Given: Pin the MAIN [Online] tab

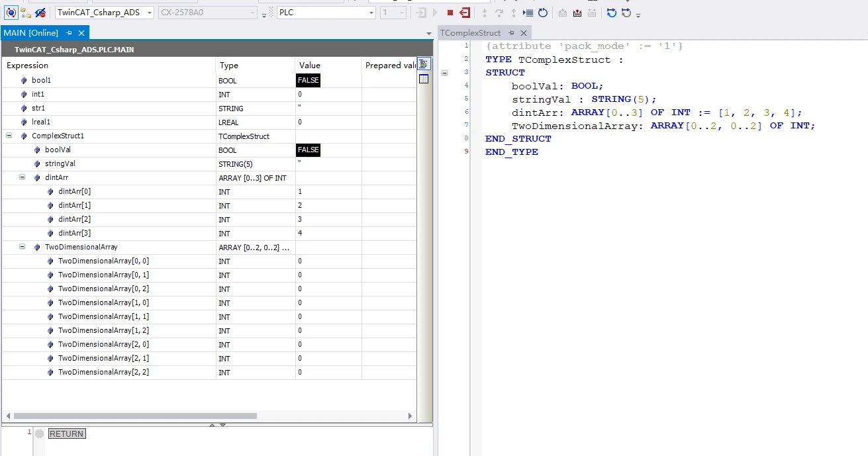Looking at the screenshot, I should [x=70, y=33].
